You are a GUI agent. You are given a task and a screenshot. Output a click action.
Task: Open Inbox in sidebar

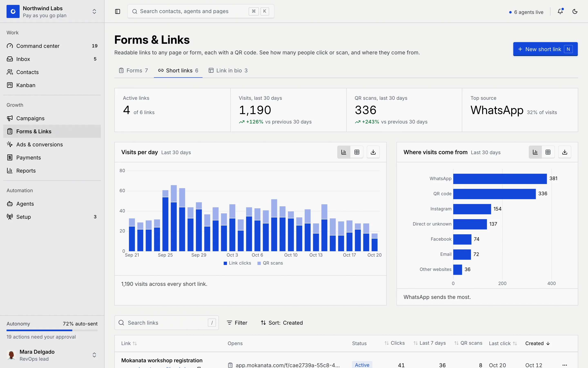(x=52, y=59)
